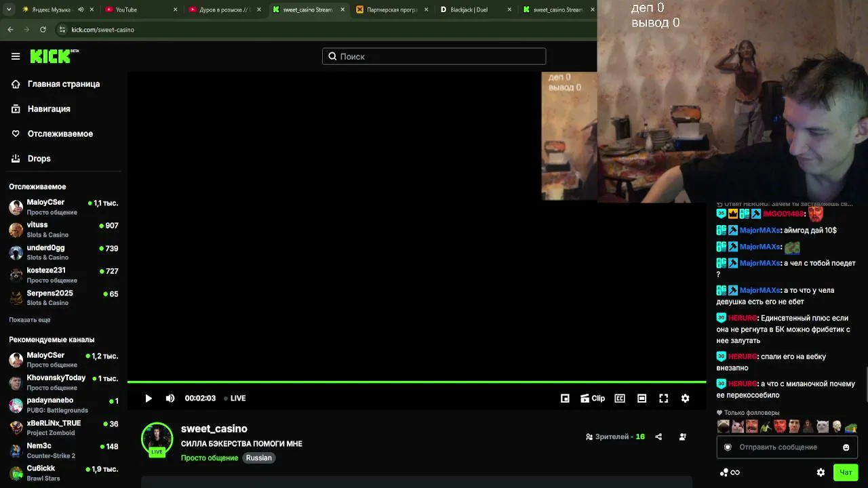Open the "Просто общение" category link

[x=210, y=458]
